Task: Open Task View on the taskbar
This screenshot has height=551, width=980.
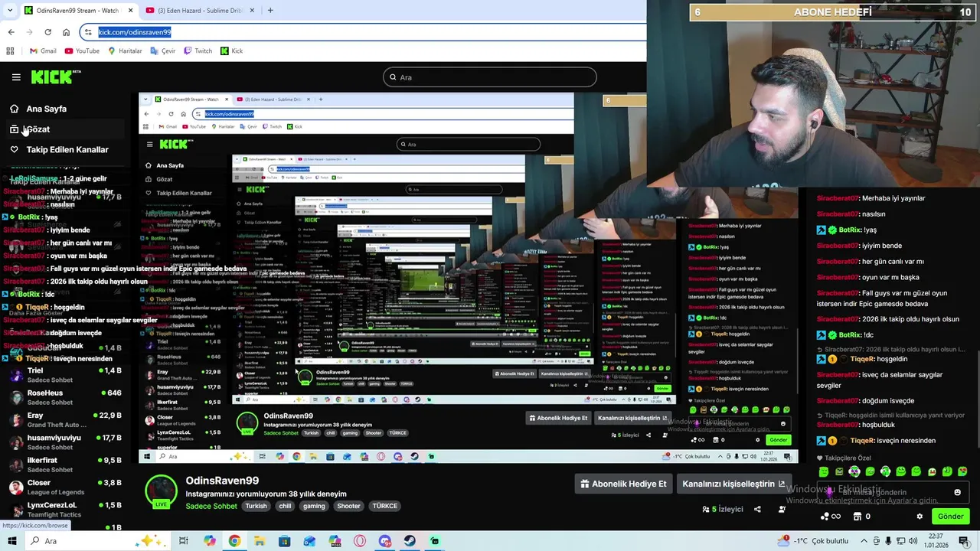Action: pos(184,541)
